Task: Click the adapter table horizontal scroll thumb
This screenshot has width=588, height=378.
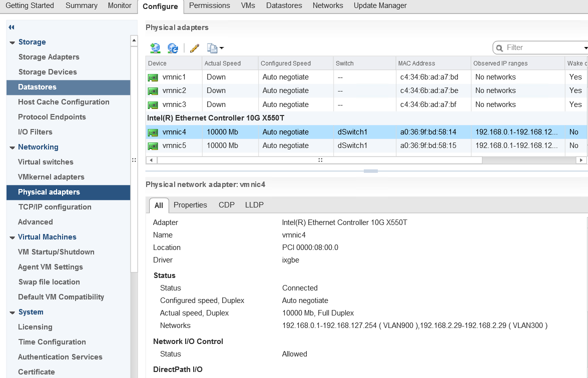Action: point(320,160)
